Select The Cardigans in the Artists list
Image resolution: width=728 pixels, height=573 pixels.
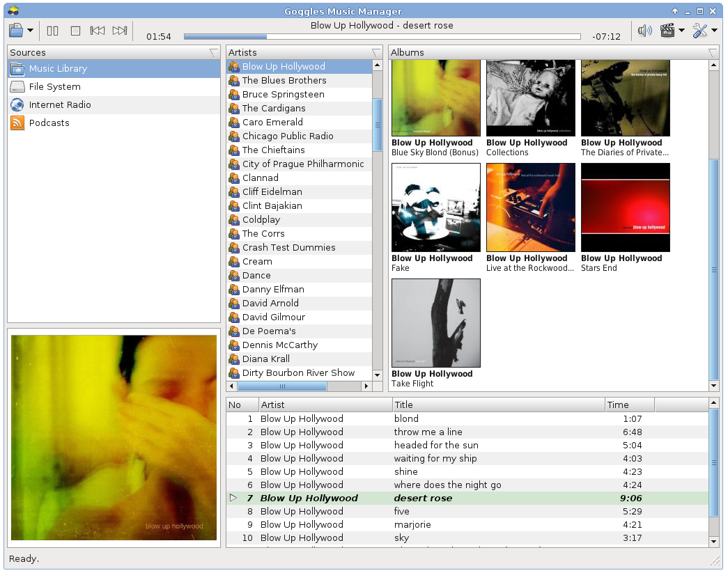click(274, 109)
